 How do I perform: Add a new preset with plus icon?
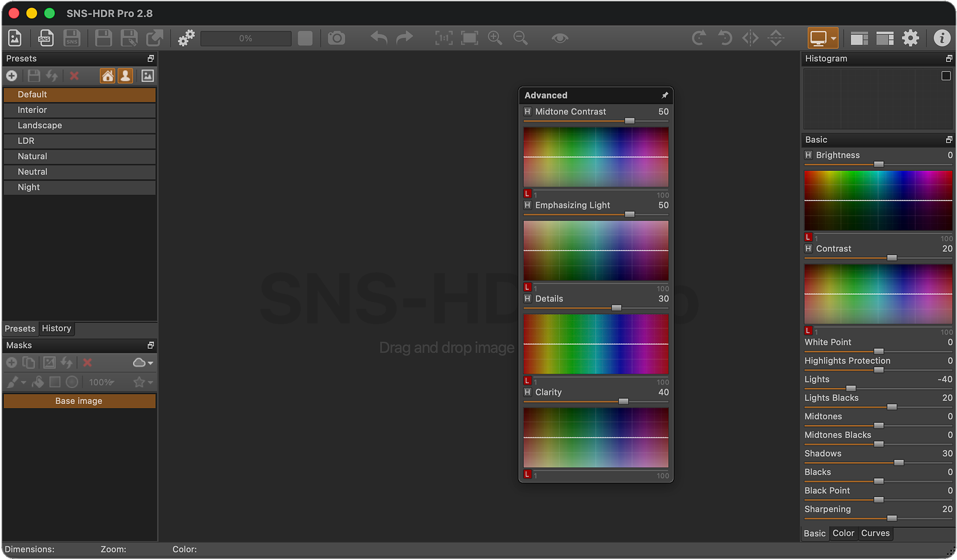tap(12, 75)
